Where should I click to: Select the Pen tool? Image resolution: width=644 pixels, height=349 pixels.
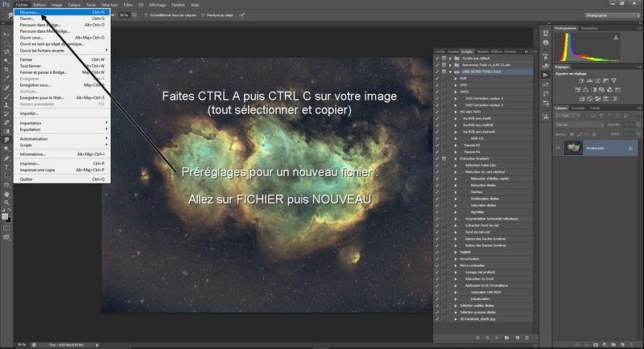tap(6, 158)
